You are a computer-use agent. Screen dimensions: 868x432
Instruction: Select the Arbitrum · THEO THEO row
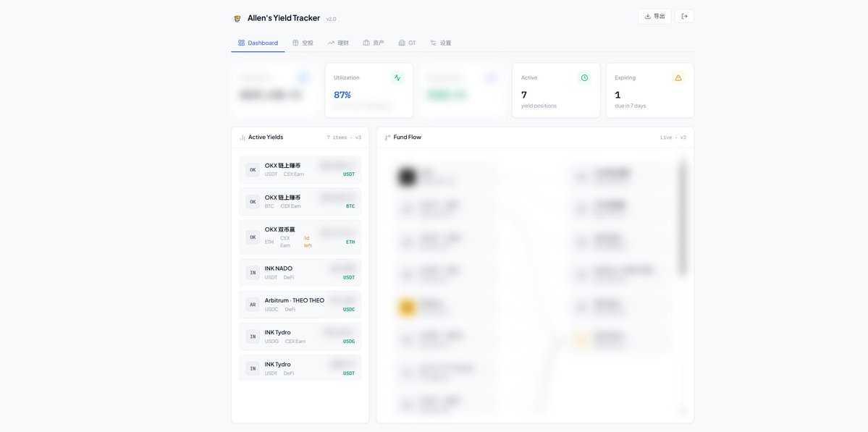click(300, 305)
